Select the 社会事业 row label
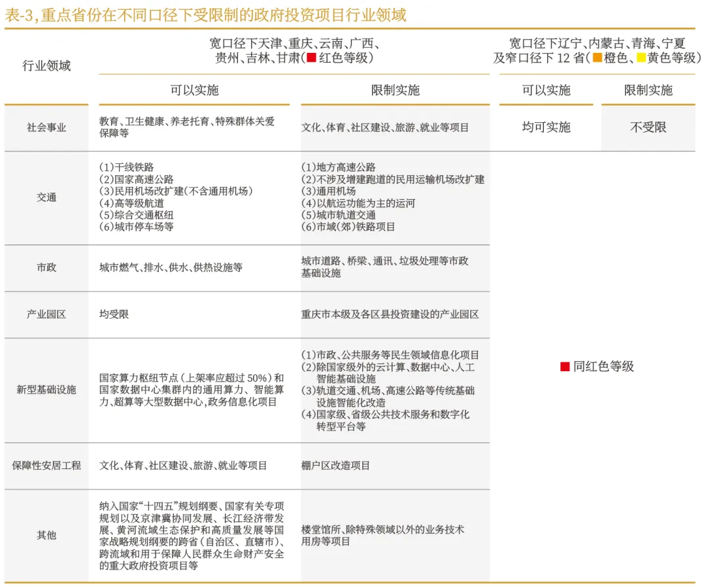This screenshot has width=706, height=588. pyautogui.click(x=46, y=128)
